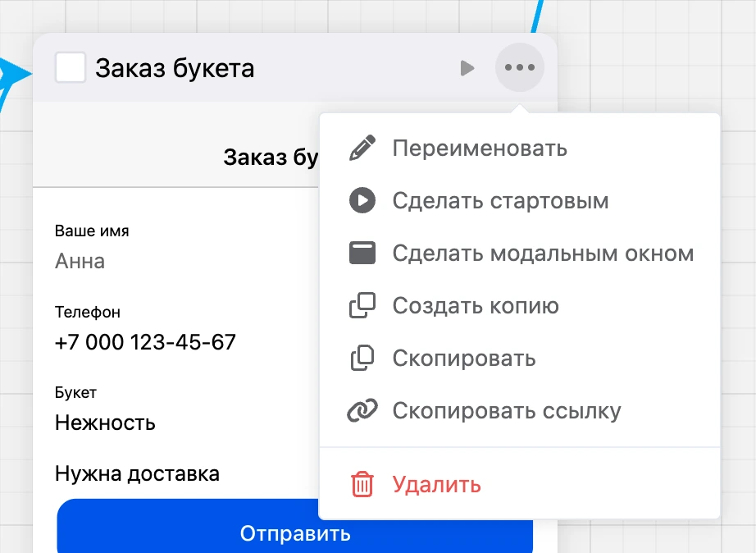The height and width of the screenshot is (553, 756).
Task: Click the duplicate icon for Создать копию
Action: [x=362, y=305]
